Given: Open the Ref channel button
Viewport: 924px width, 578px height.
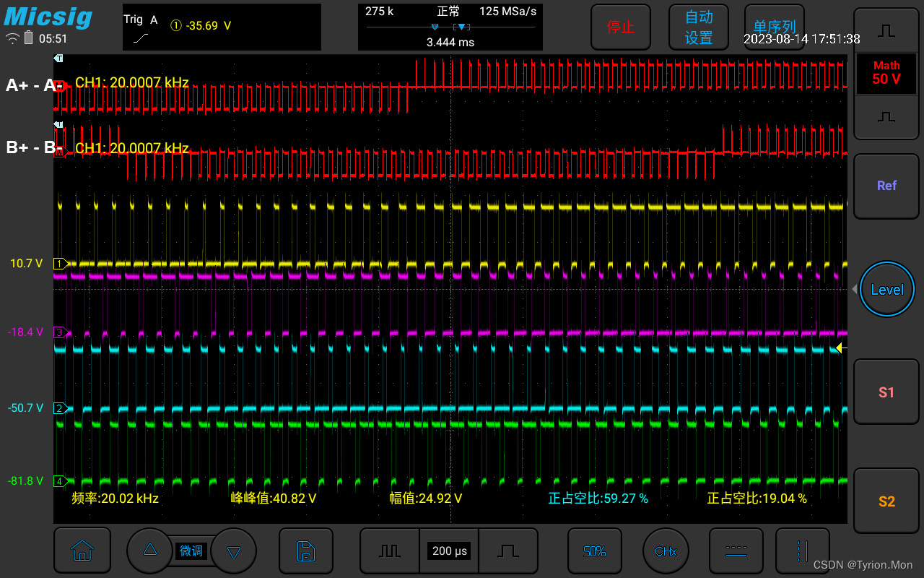Looking at the screenshot, I should click(x=886, y=186).
